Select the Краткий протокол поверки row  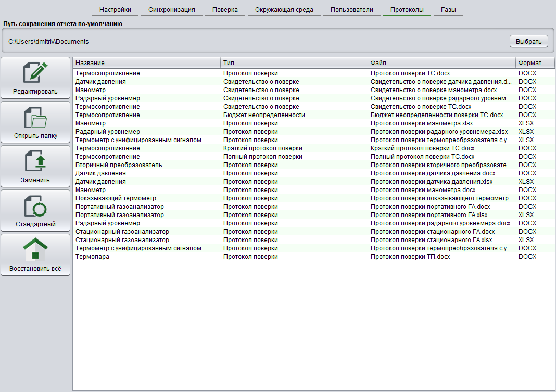click(x=262, y=148)
